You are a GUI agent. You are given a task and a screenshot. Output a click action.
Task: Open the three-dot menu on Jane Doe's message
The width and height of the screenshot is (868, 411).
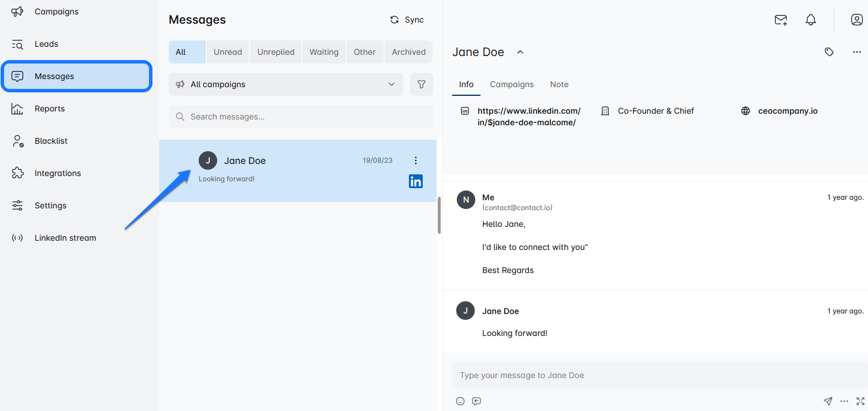415,160
